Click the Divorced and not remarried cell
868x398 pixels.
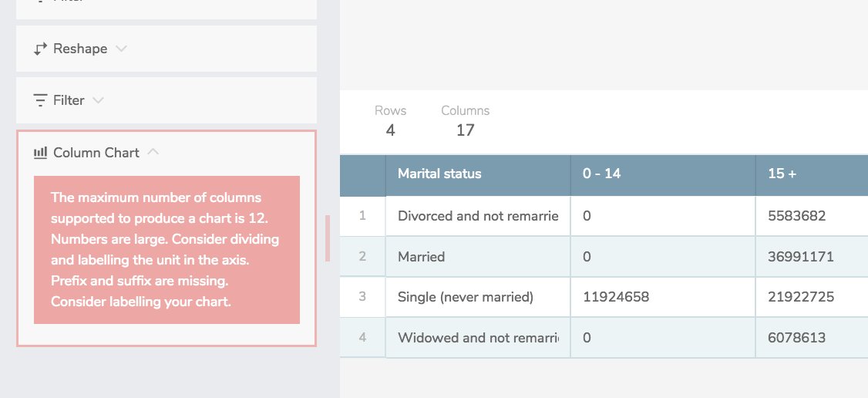point(477,216)
